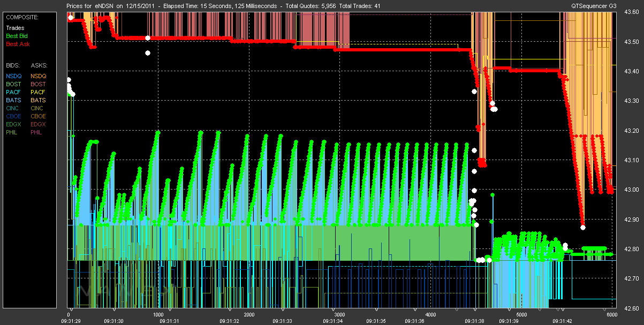
Task: Click the 4000 quote-count axis label
Action: click(430, 314)
